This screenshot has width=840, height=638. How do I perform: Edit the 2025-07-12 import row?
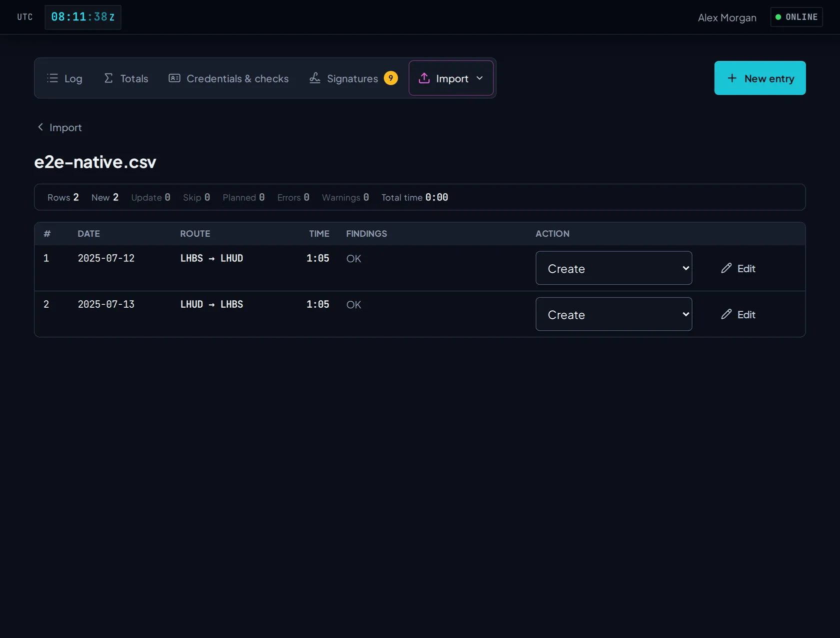pyautogui.click(x=738, y=268)
